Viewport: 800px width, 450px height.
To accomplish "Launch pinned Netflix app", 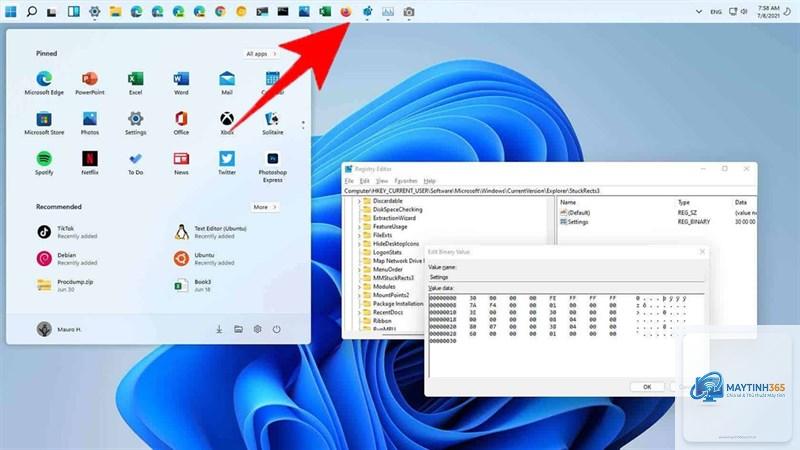I will (90, 163).
